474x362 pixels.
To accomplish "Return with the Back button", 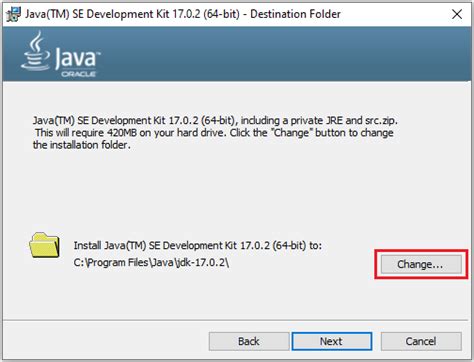I will [x=249, y=341].
